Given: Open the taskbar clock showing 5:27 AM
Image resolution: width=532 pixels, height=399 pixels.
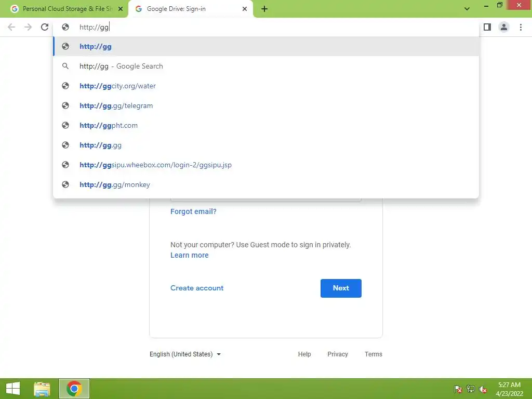Looking at the screenshot, I should (x=509, y=389).
